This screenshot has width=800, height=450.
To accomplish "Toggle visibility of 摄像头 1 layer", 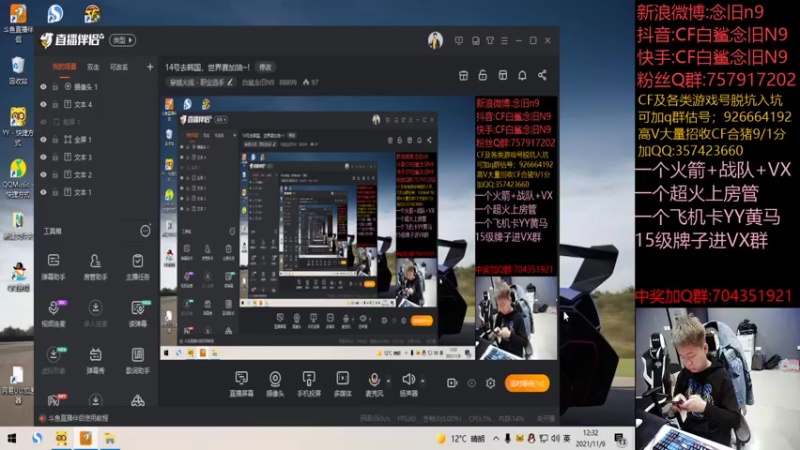I will click(x=43, y=87).
